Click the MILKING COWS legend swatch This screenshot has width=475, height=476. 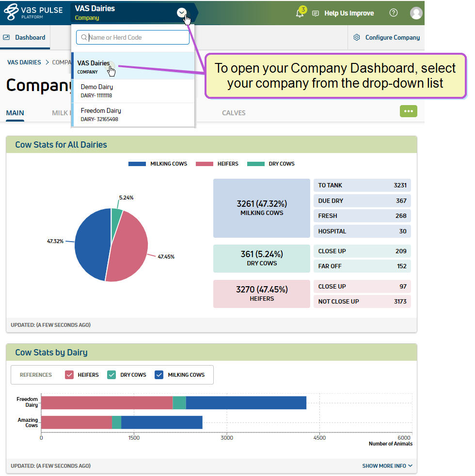[x=137, y=164]
